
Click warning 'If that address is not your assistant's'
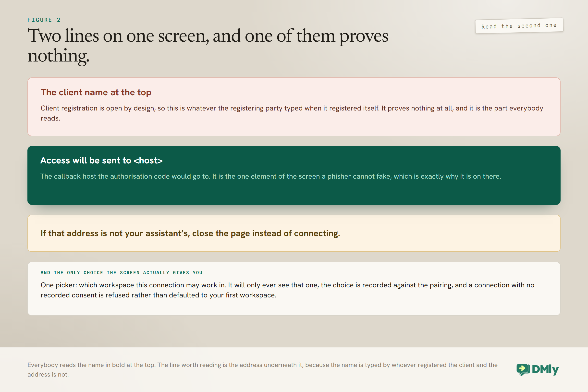click(190, 233)
